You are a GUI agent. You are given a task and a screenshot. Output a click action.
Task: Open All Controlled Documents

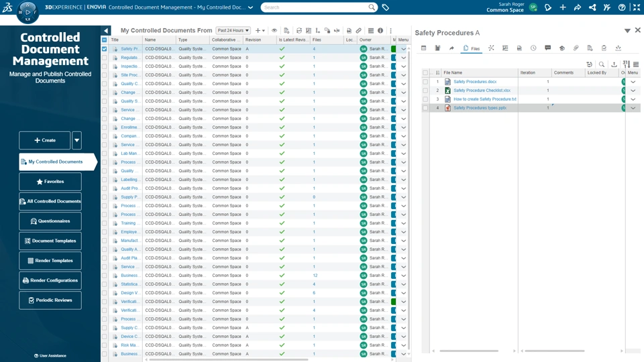click(x=50, y=201)
